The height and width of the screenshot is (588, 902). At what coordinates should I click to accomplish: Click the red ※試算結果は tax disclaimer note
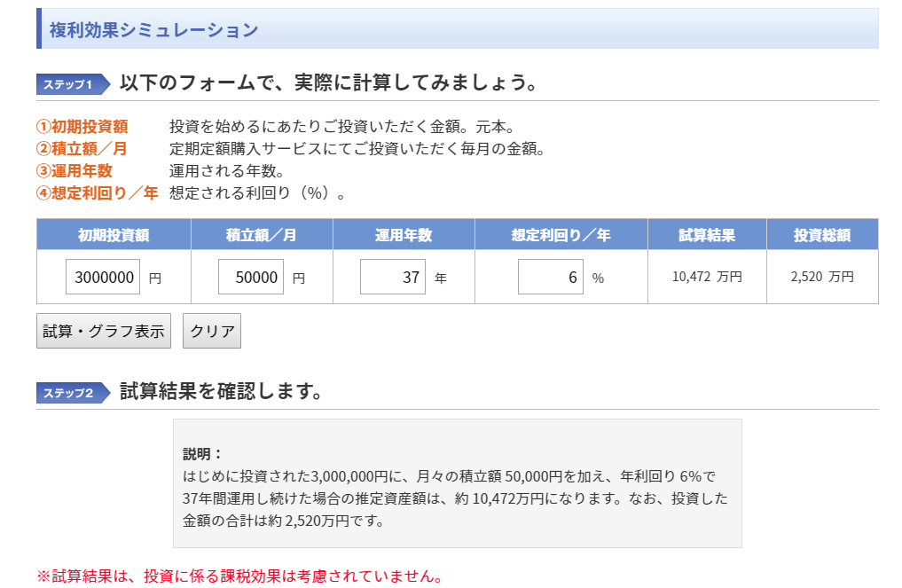pyautogui.click(x=239, y=576)
